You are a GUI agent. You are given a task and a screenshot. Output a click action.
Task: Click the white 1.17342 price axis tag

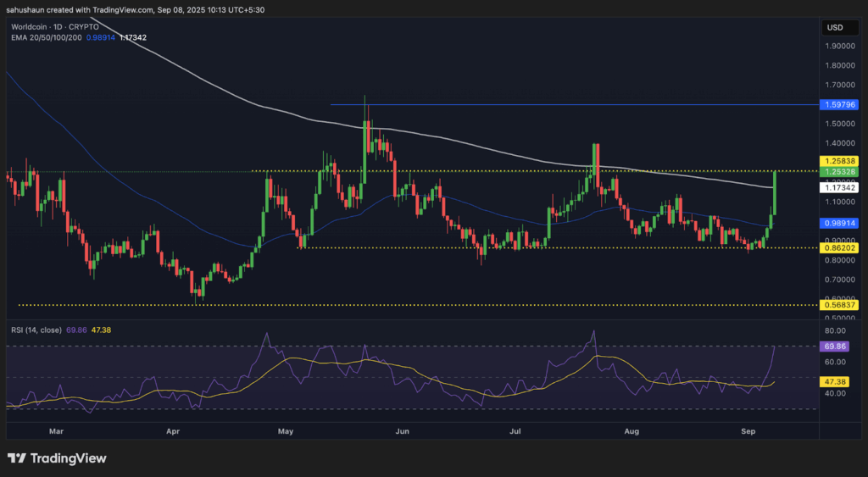[839, 187]
